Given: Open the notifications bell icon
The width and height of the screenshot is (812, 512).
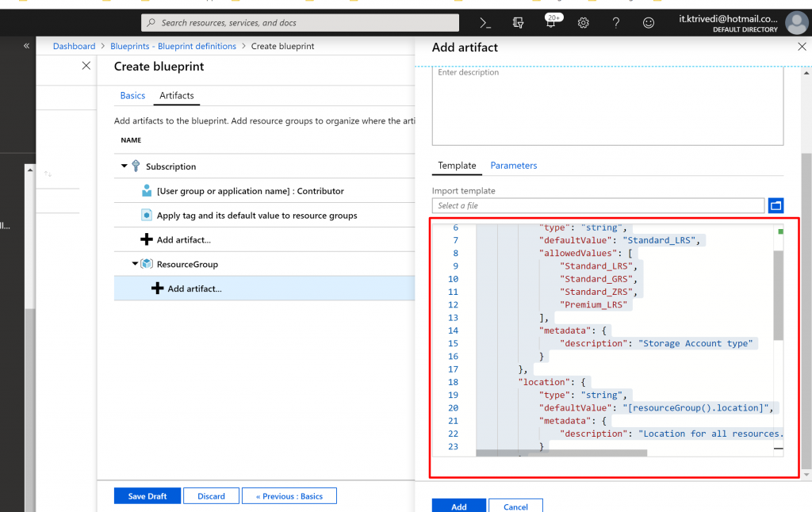Looking at the screenshot, I should coord(551,24).
